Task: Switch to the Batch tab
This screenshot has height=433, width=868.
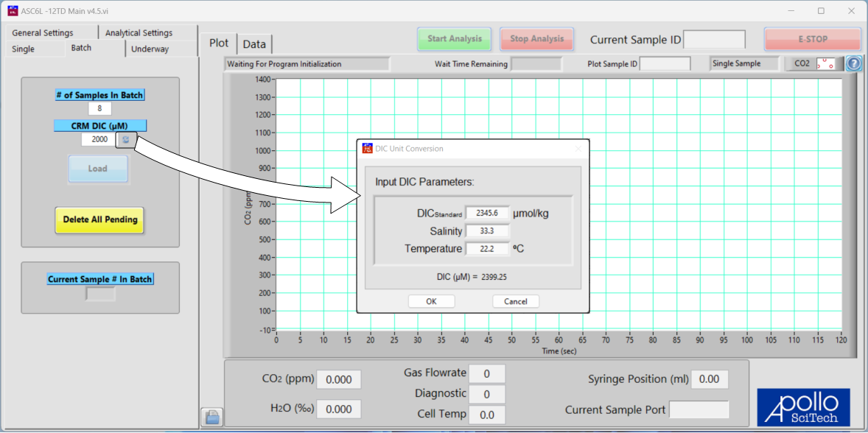Action: (81, 49)
